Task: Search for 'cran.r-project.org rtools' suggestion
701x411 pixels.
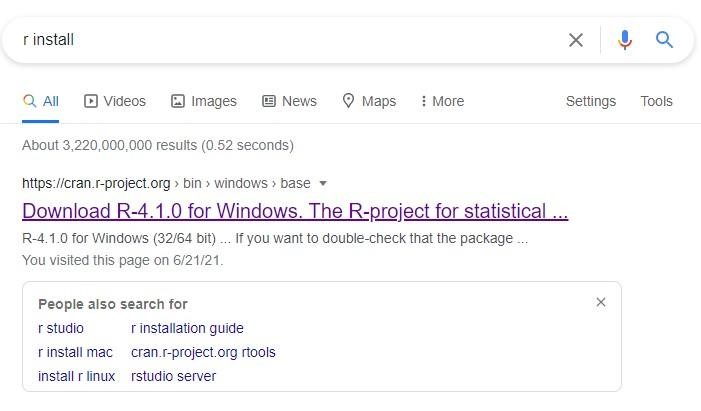Action: point(203,352)
